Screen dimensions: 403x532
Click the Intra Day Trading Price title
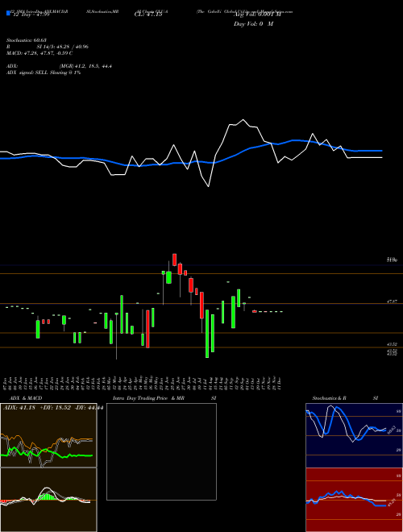(x=164, y=398)
